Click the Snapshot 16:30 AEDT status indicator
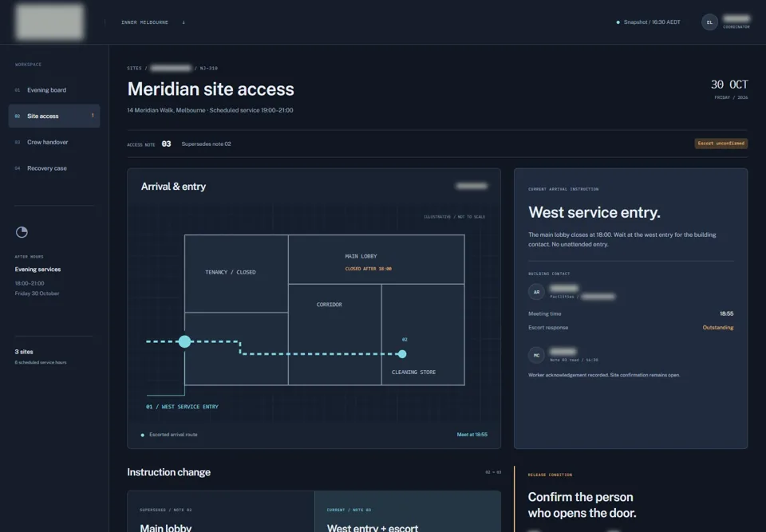Viewport: 766px width, 532px height. click(648, 22)
